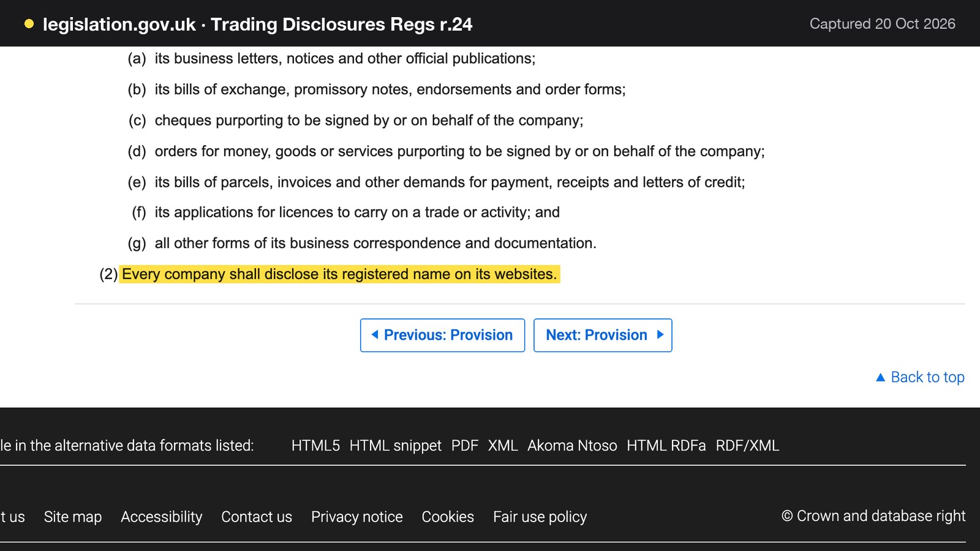Open the Site map footer link
The image size is (980, 551).
pos(73,517)
